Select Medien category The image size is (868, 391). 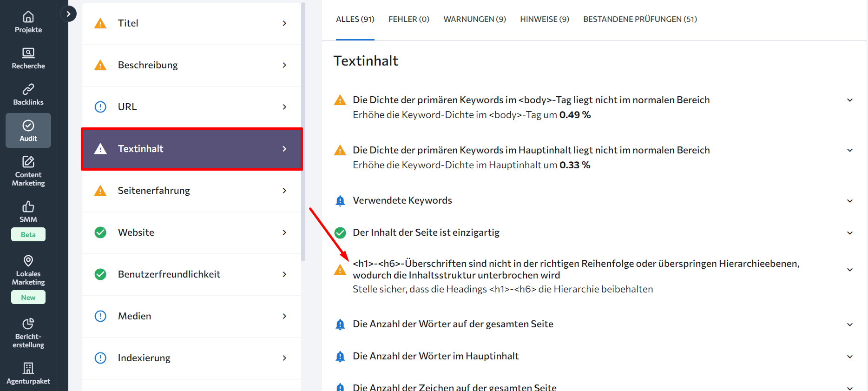pos(191,316)
